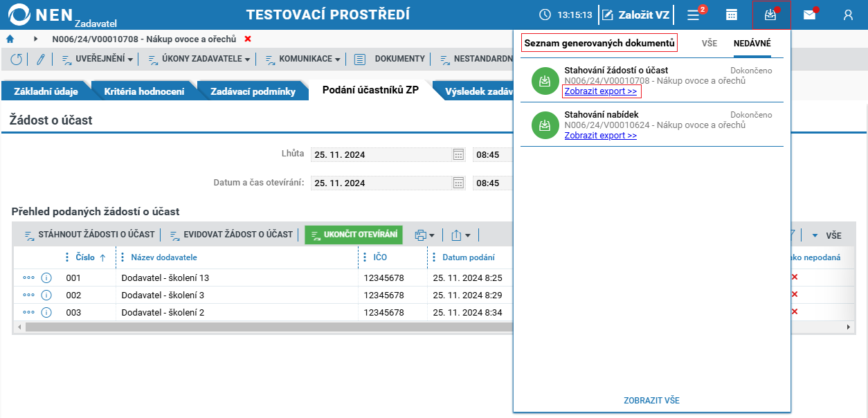Click the pencil edit icon
Viewport: 868px width, 418px height.
[x=40, y=60]
